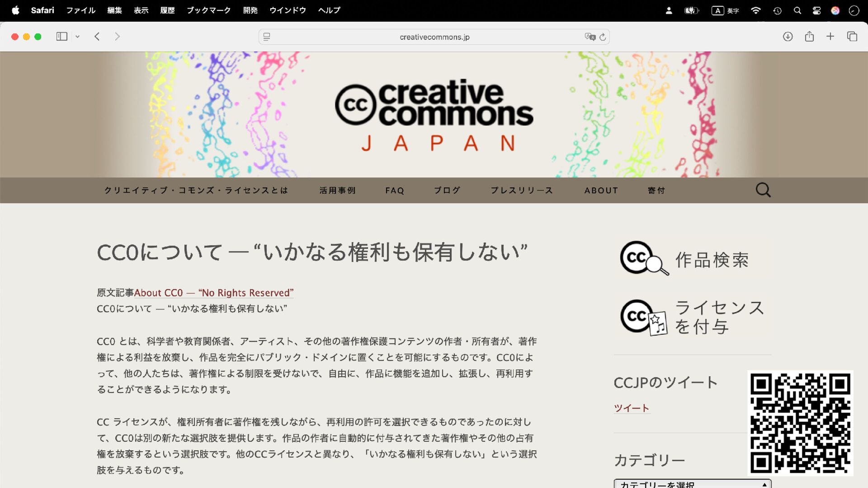
Task: Click the user account menu bar icon
Action: pyautogui.click(x=669, y=10)
